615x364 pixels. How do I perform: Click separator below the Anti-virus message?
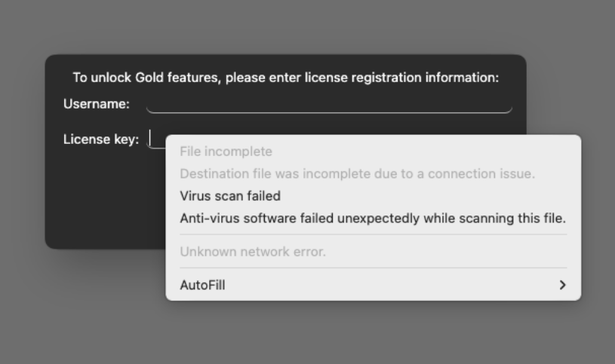pyautogui.click(x=373, y=234)
